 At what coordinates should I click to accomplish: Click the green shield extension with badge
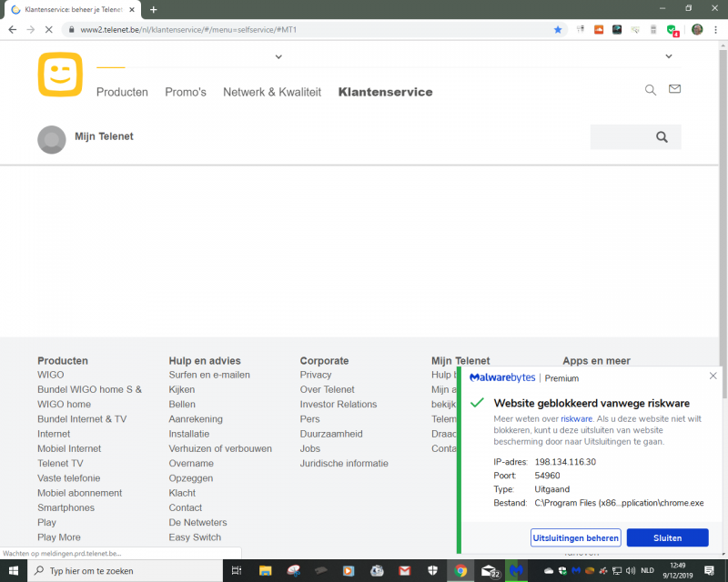672,29
